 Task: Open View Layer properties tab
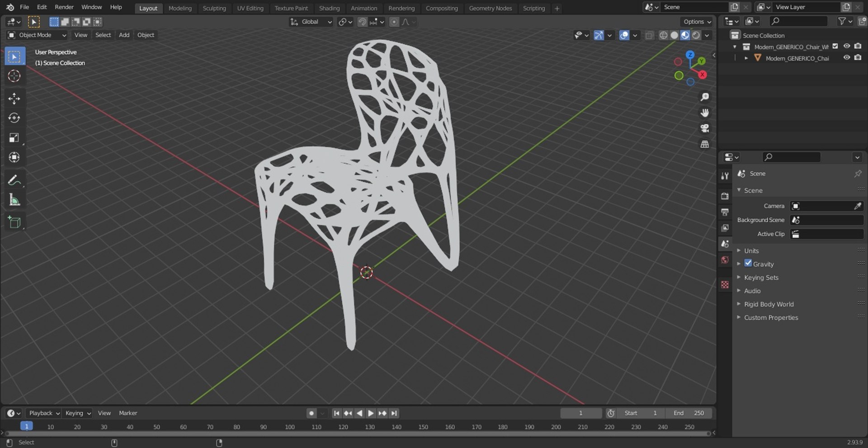tap(725, 227)
